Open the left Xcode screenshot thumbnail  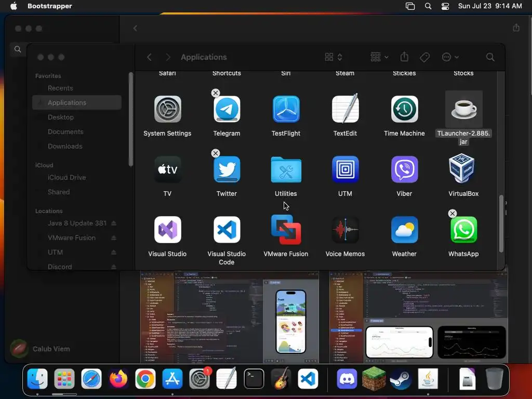click(230, 317)
